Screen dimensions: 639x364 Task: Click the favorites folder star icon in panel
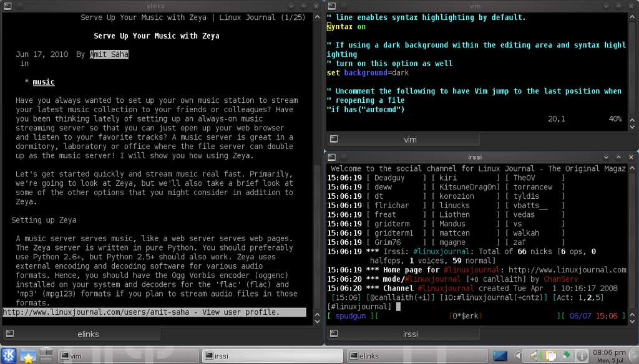tap(28, 357)
